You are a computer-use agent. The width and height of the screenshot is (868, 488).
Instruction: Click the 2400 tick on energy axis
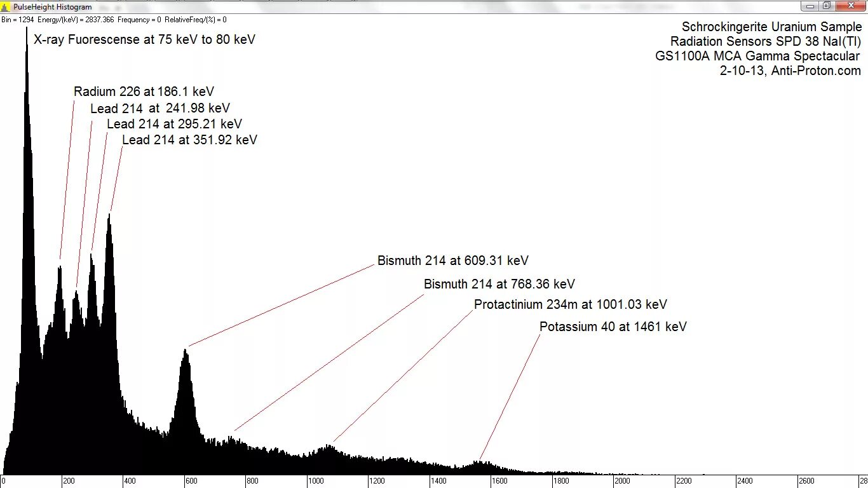click(746, 481)
